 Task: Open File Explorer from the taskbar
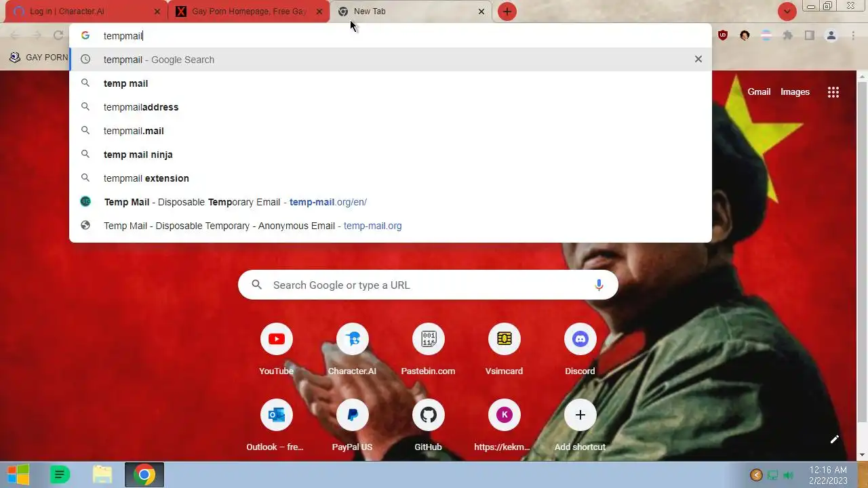tap(102, 474)
